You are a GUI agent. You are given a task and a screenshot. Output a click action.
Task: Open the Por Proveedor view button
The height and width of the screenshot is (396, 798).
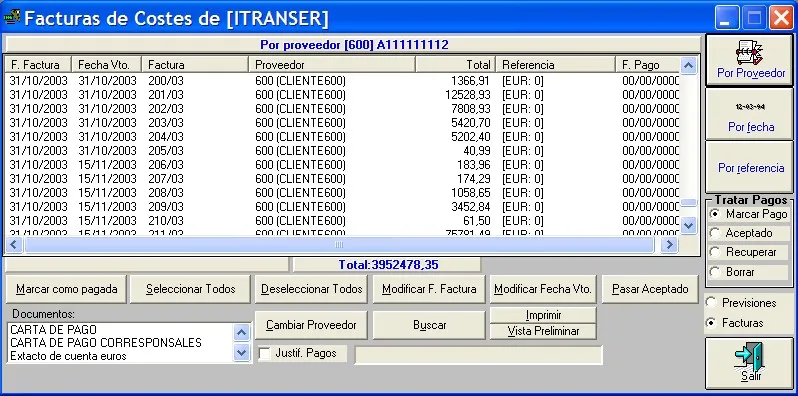[749, 60]
